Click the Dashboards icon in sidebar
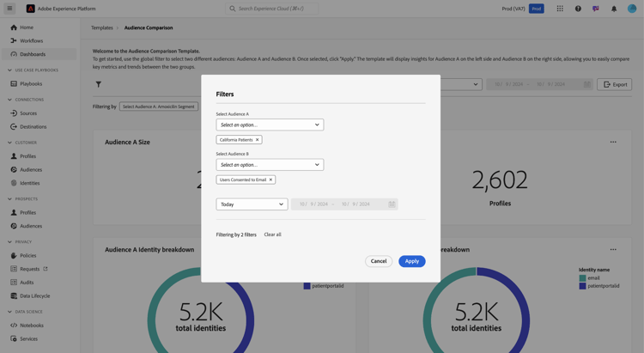The image size is (644, 353). coord(14,54)
